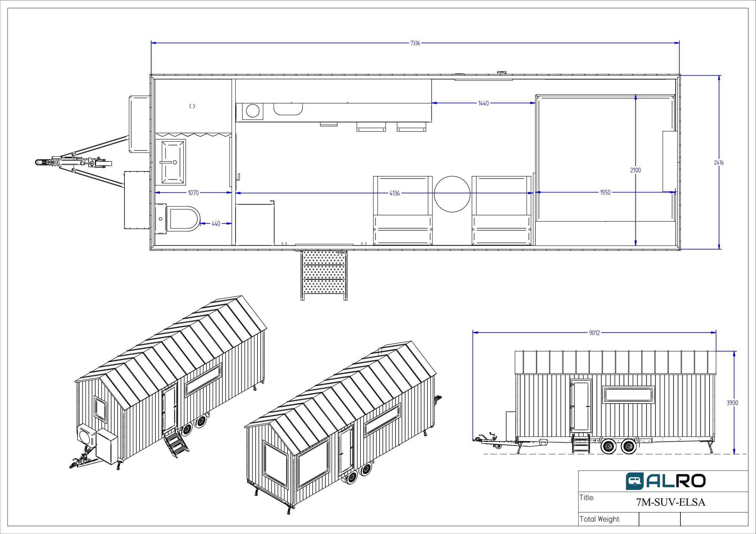Click the trailer wheels in side elevation
This screenshot has width=756, height=534.
point(619,447)
